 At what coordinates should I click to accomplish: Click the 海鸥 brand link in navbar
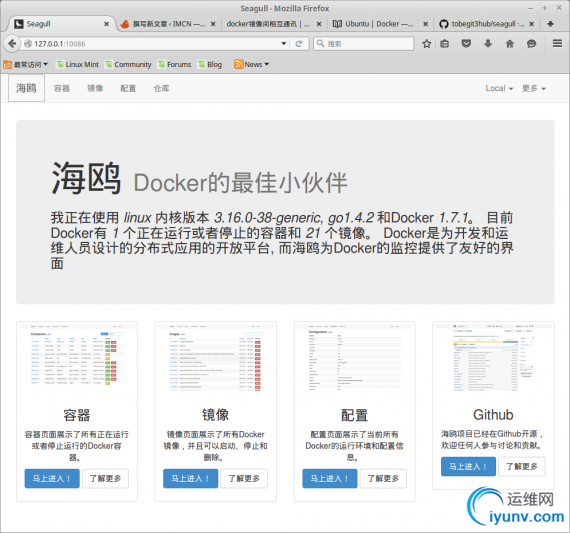(26, 88)
